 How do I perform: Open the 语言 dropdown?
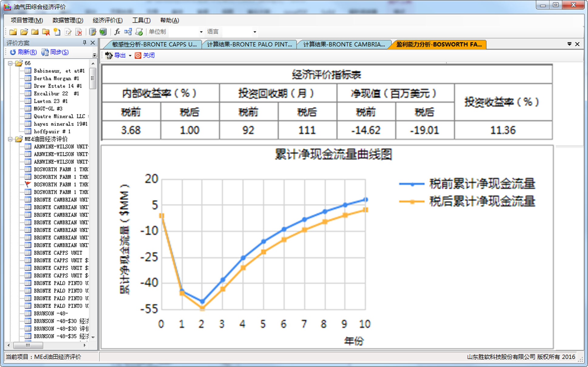pos(255,32)
